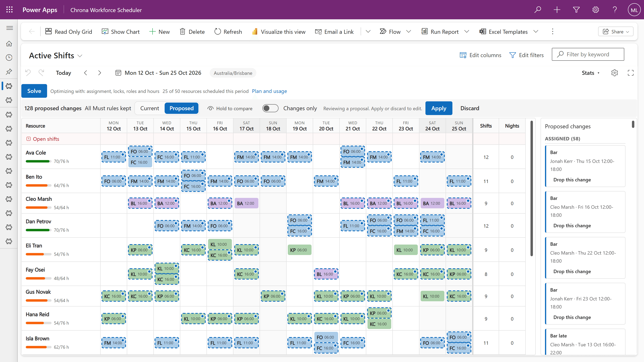644x362 pixels.
Task: Switch to Current view
Action: [x=150, y=108]
